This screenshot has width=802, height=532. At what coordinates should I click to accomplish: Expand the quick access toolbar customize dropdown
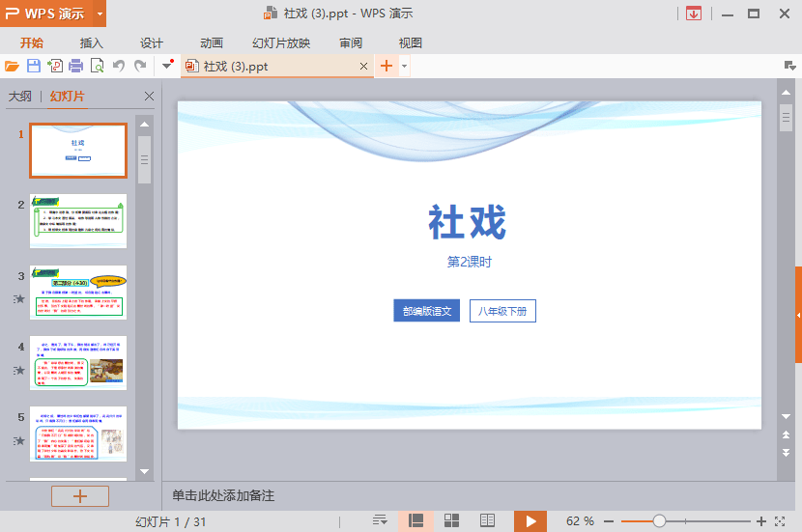tap(167, 67)
